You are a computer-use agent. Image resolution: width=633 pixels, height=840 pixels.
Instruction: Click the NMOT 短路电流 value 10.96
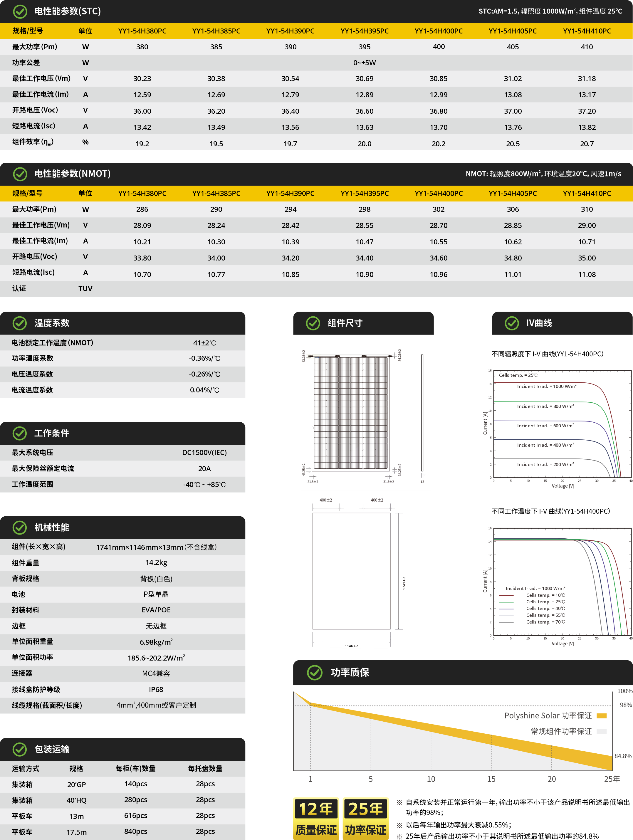pos(439,275)
